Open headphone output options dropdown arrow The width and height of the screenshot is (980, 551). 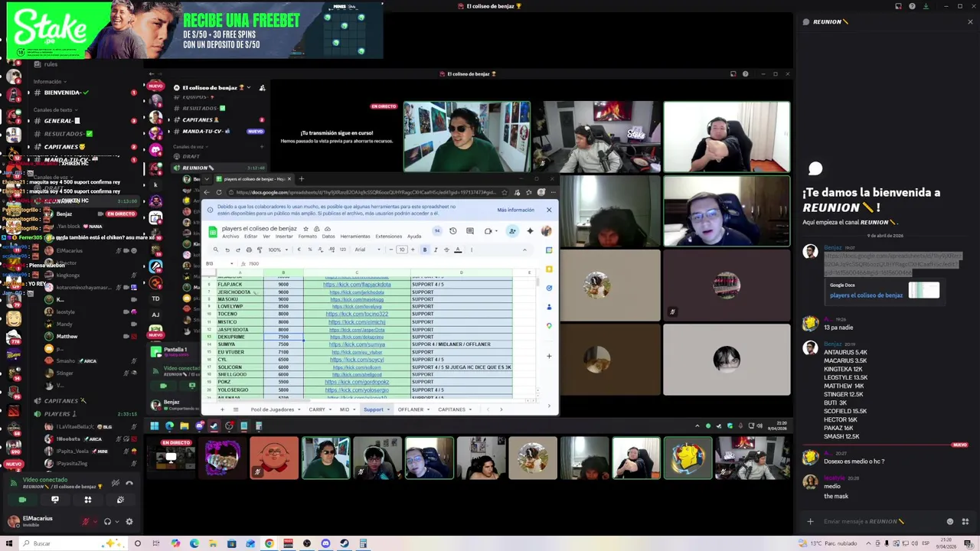[116, 522]
